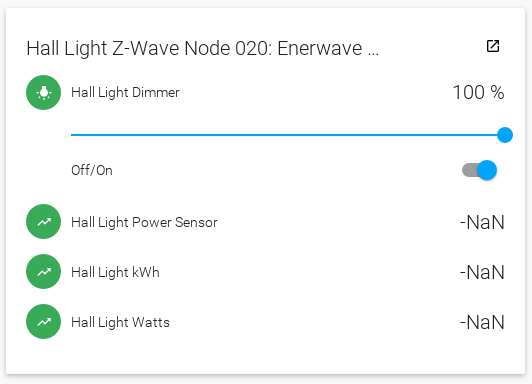Open the group in new window icon
The image size is (532, 384).
pyautogui.click(x=493, y=46)
